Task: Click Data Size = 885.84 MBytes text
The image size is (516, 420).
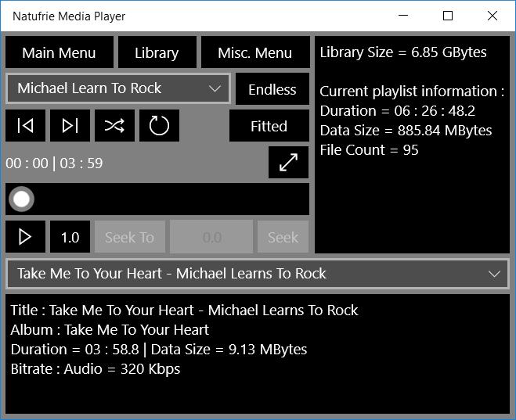Action: pyautogui.click(x=406, y=131)
